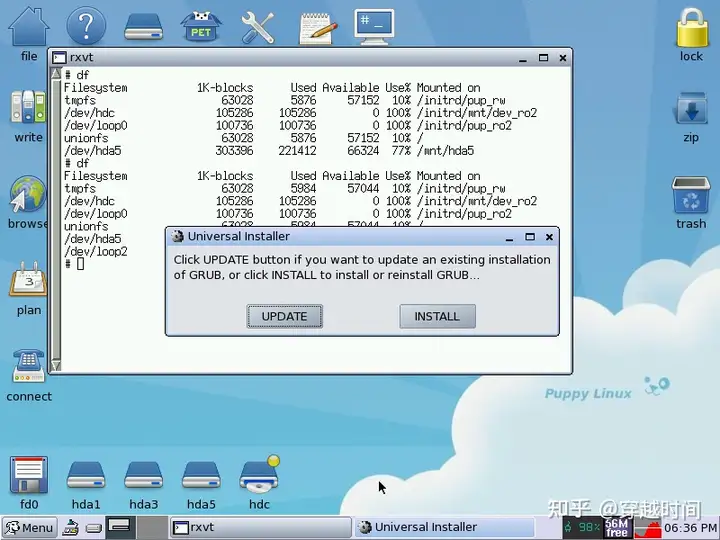Click the rxvt scrollbar down arrow

click(x=56, y=366)
